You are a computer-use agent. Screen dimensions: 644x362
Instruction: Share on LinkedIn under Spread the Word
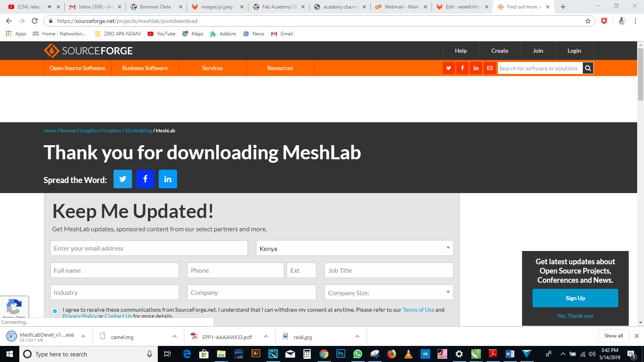coord(168,179)
